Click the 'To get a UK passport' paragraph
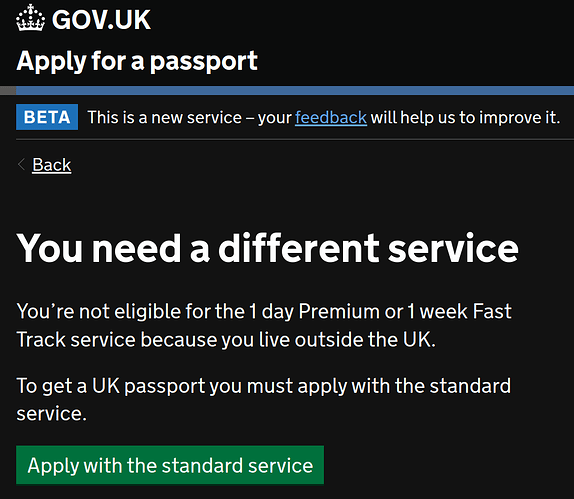The image size is (574, 499). click(264, 400)
